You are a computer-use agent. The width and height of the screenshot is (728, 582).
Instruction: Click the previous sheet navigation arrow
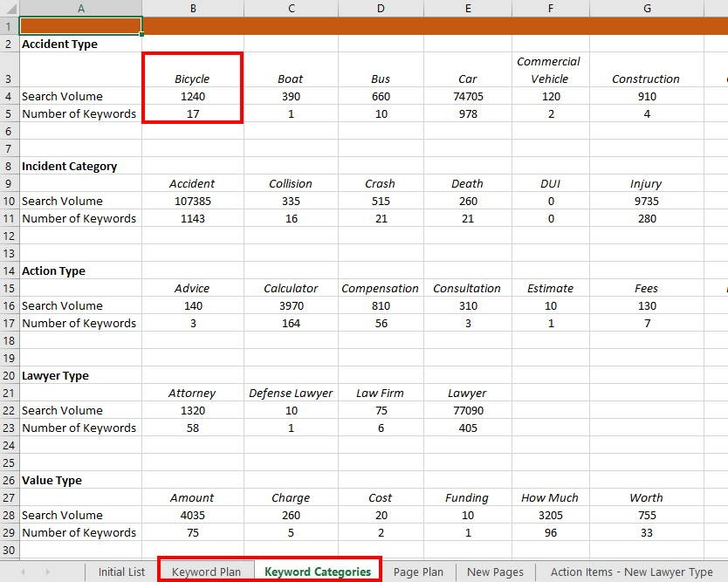[22, 572]
